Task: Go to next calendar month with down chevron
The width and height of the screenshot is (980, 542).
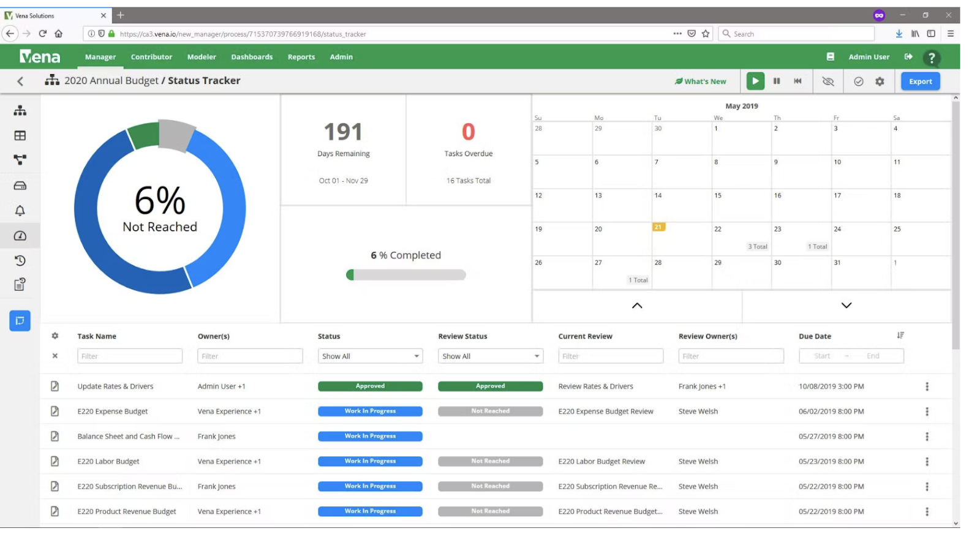Action: pyautogui.click(x=846, y=306)
